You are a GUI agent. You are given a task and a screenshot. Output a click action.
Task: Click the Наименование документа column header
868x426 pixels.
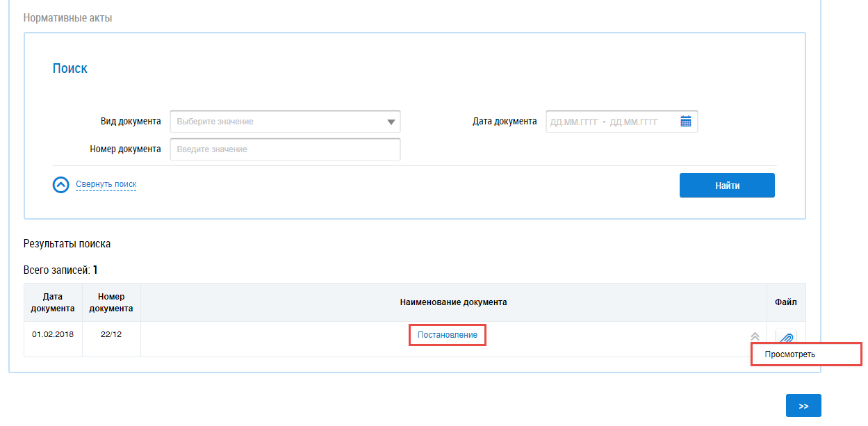coord(453,302)
